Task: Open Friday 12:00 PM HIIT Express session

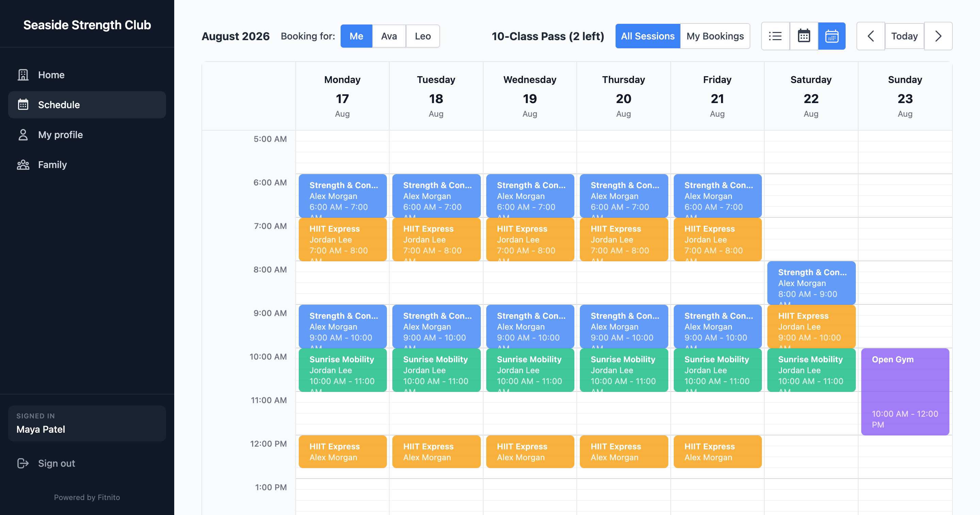Action: click(718, 452)
